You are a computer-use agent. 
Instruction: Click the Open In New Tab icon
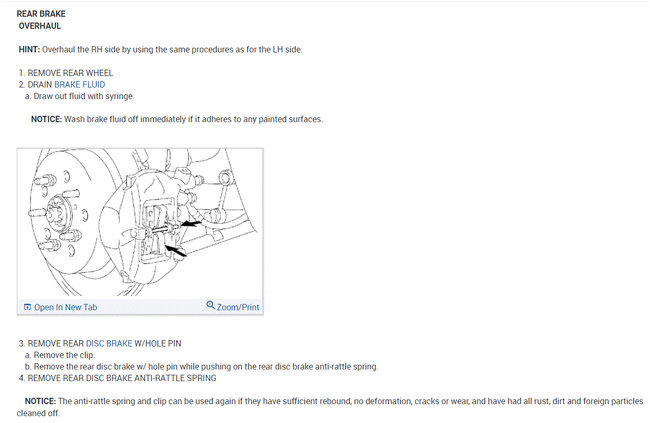point(27,307)
